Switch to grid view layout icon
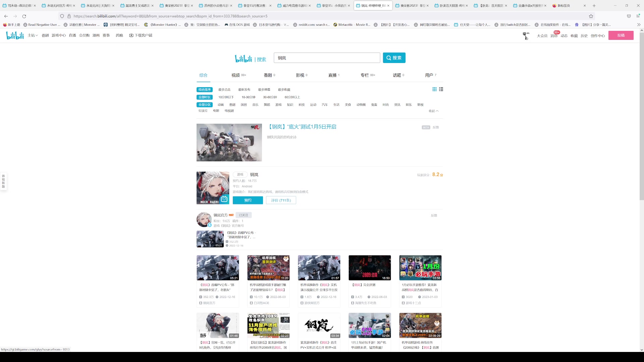This screenshot has height=362, width=644. 434,89
